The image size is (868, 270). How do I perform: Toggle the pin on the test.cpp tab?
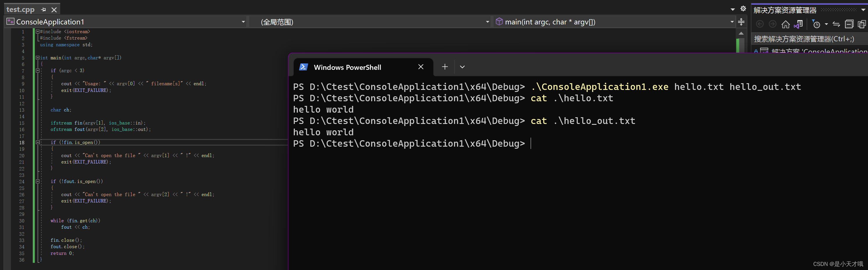tap(43, 10)
